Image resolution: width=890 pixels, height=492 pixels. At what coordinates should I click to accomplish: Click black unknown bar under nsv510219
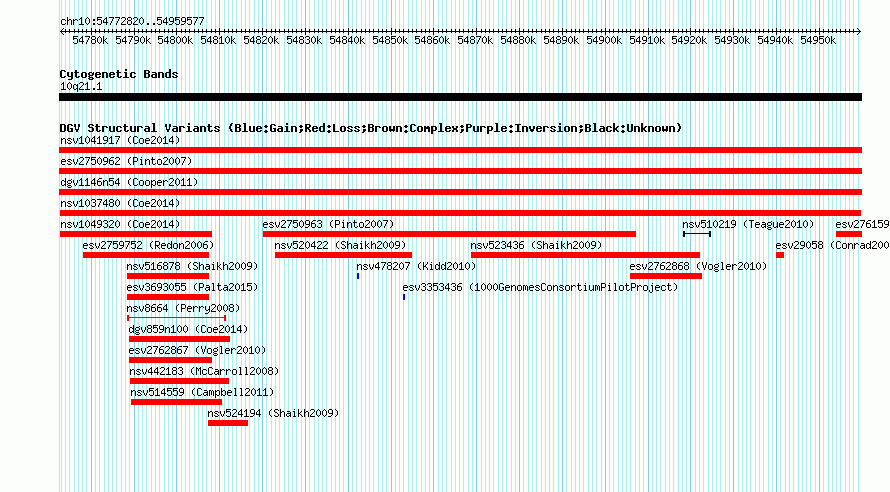[697, 234]
